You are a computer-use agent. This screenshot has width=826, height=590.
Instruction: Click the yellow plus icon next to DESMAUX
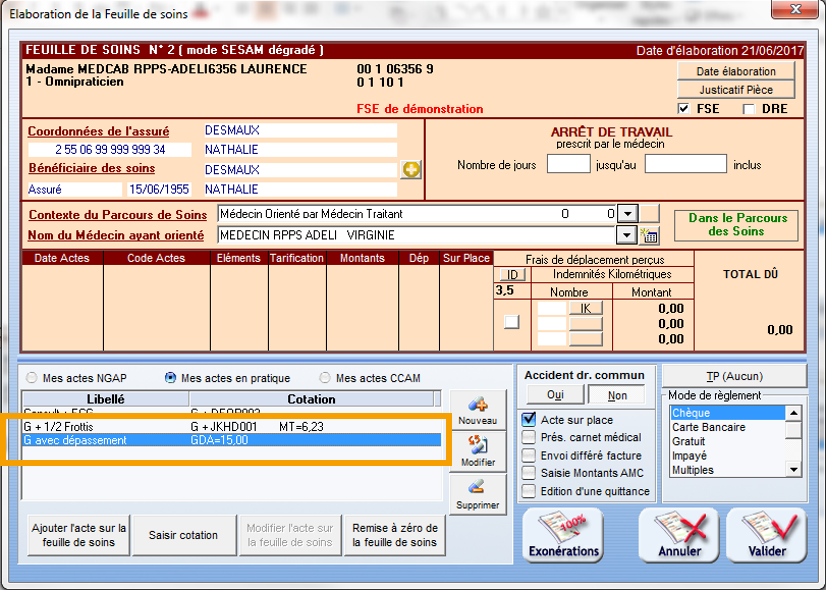(x=411, y=170)
